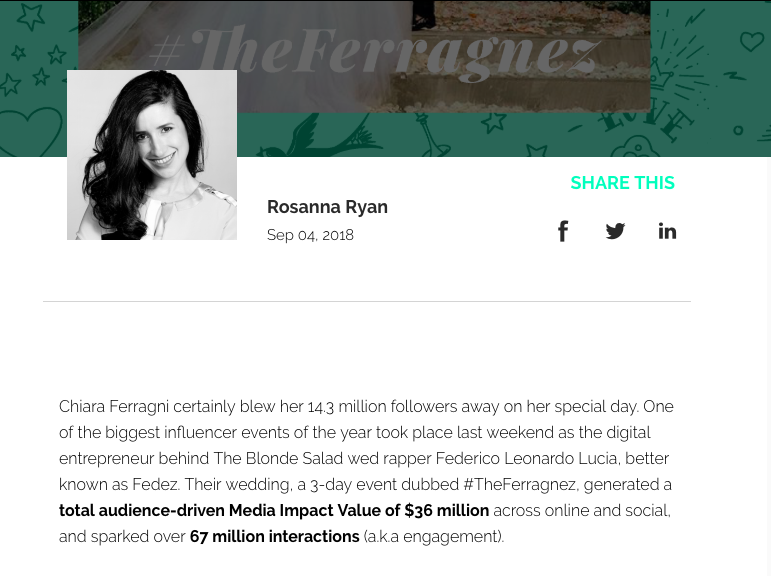Click the words 'Federico Leonardo Lucia'
The image size is (771, 576).
coord(526,459)
